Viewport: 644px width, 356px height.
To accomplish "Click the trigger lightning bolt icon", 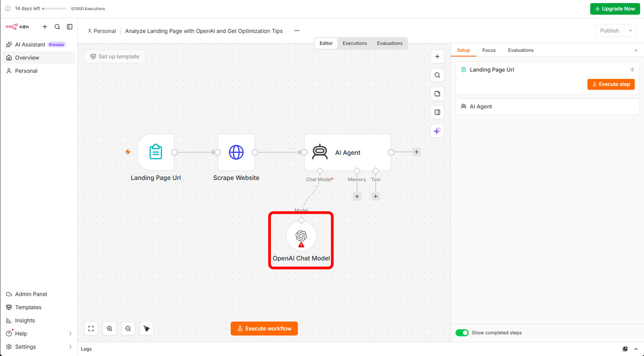I will (128, 152).
